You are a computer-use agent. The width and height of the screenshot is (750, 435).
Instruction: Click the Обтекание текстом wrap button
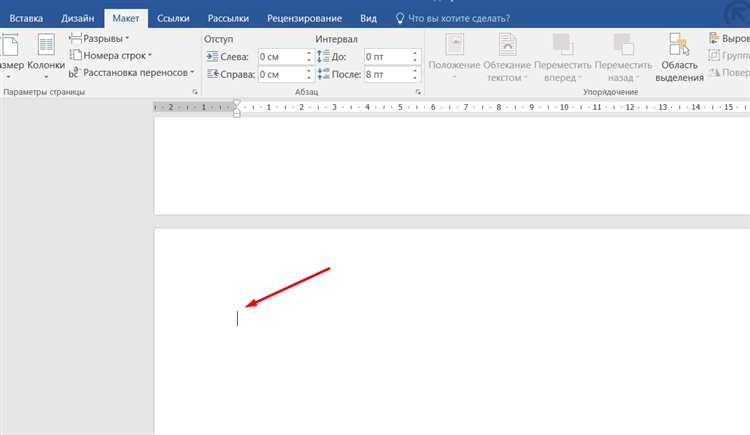coord(507,56)
